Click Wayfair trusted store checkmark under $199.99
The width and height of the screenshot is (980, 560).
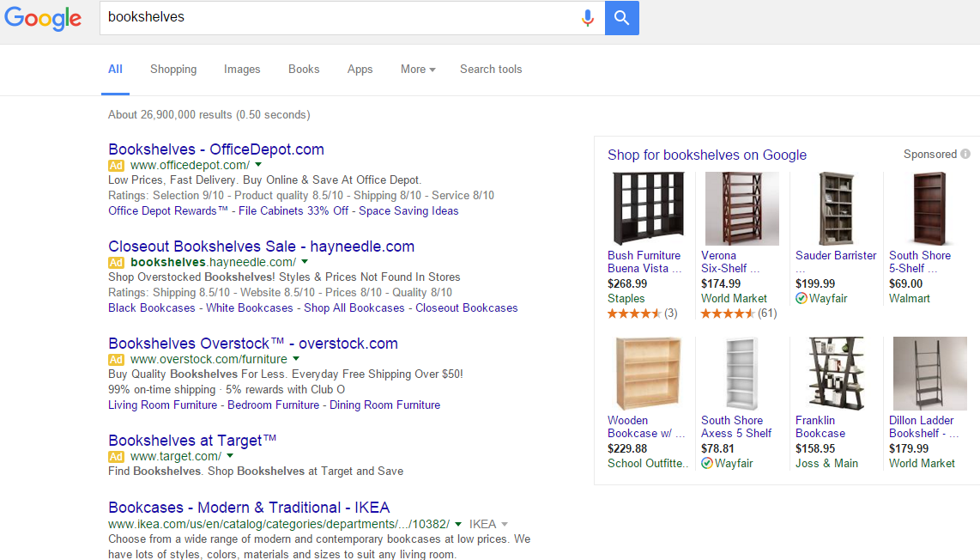point(802,298)
